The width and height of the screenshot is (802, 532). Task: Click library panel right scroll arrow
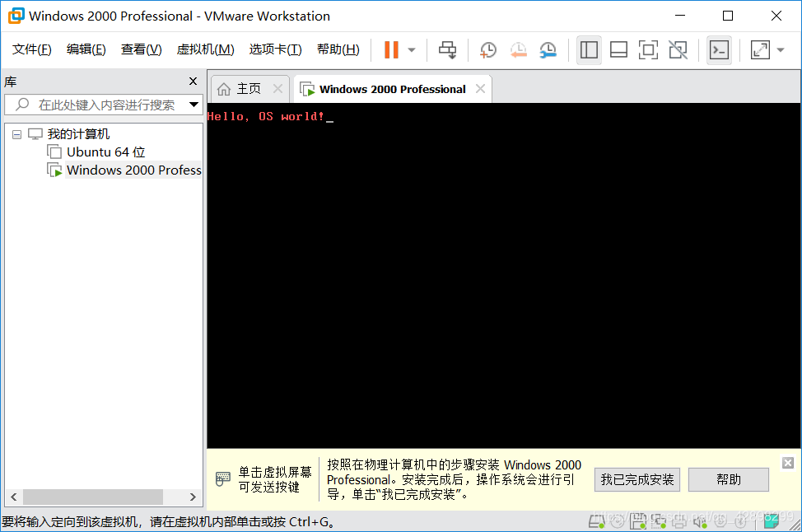click(x=193, y=497)
